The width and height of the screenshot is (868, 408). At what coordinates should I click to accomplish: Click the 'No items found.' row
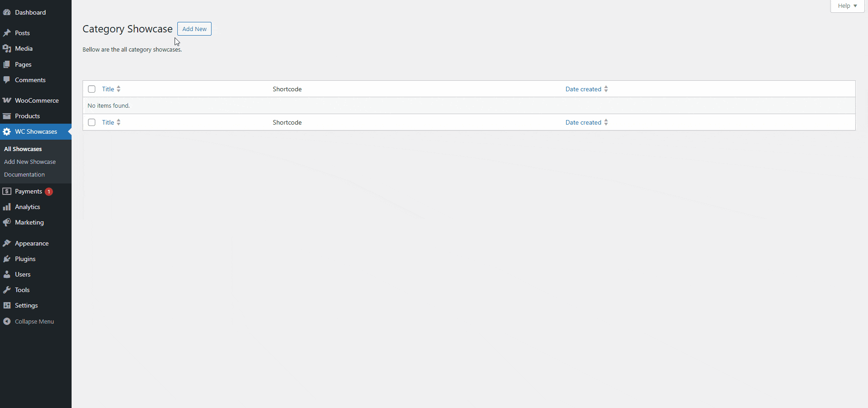[x=469, y=105]
